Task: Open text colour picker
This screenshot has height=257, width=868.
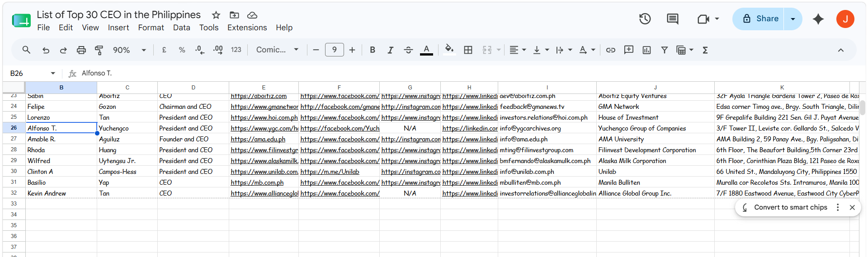Action: [x=426, y=50]
